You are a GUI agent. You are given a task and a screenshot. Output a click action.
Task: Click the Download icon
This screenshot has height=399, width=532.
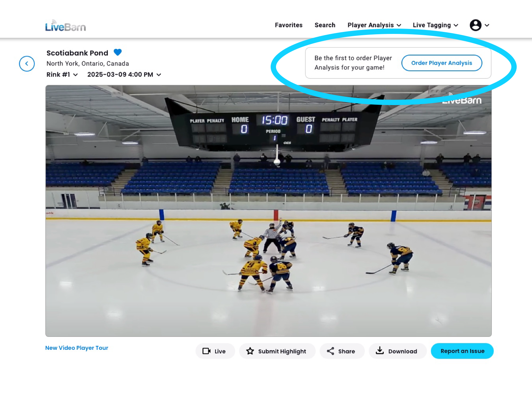380,351
